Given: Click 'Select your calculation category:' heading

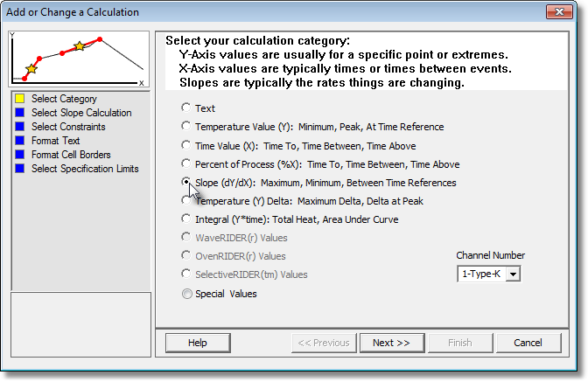Looking at the screenshot, I should [x=257, y=40].
